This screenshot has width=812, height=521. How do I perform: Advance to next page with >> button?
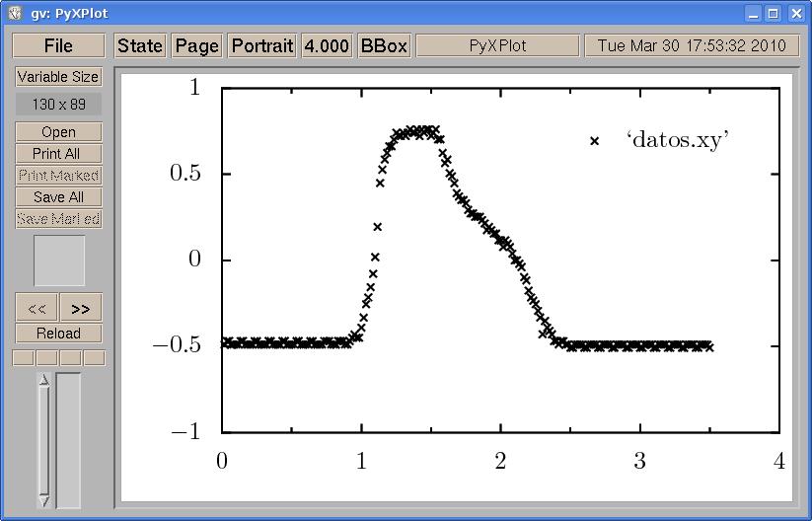[x=81, y=308]
